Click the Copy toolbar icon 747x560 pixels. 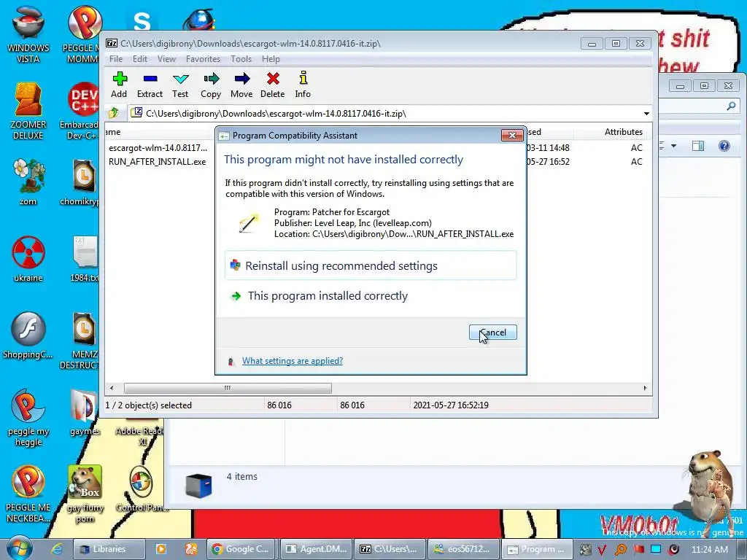pyautogui.click(x=211, y=85)
